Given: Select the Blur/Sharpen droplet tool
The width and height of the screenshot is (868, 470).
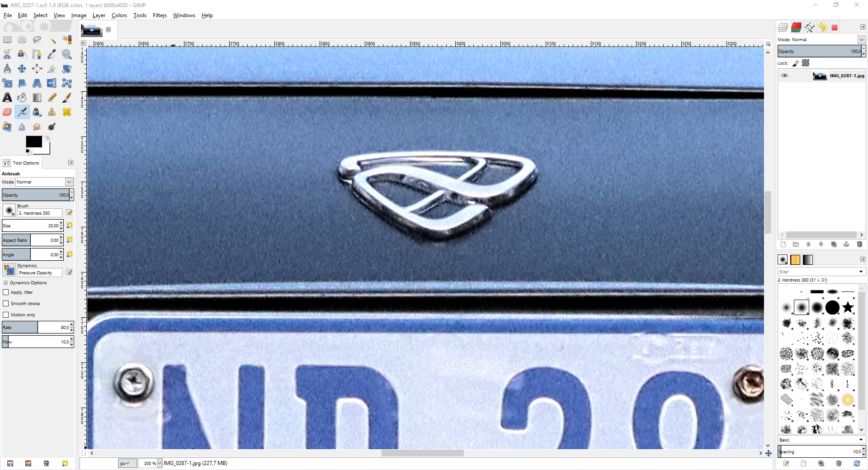Looking at the screenshot, I should click(x=22, y=127).
